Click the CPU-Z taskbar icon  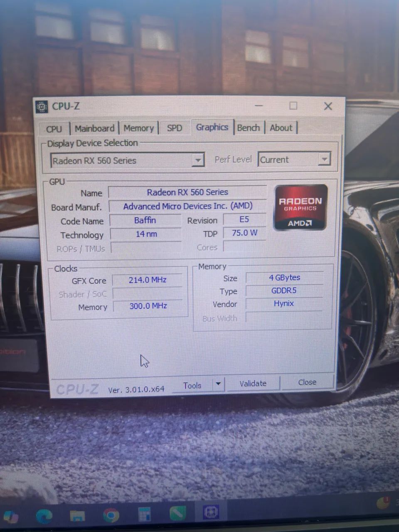pos(211,512)
